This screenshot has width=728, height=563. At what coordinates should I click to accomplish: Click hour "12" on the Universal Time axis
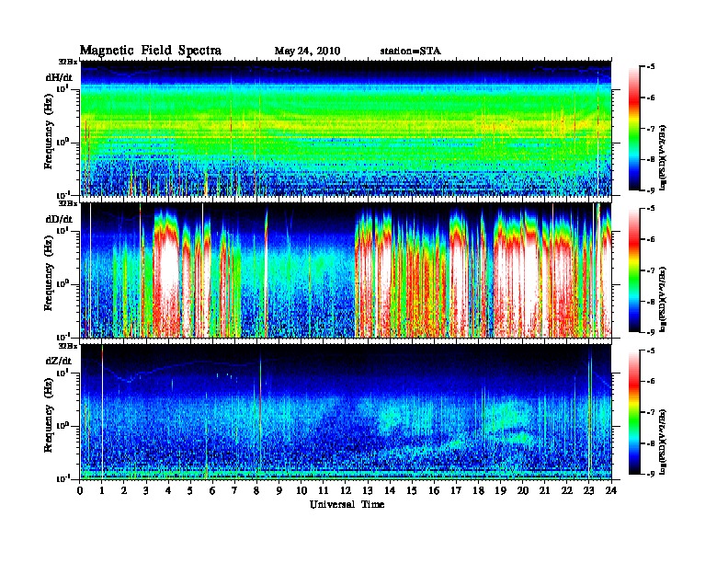[x=346, y=491]
